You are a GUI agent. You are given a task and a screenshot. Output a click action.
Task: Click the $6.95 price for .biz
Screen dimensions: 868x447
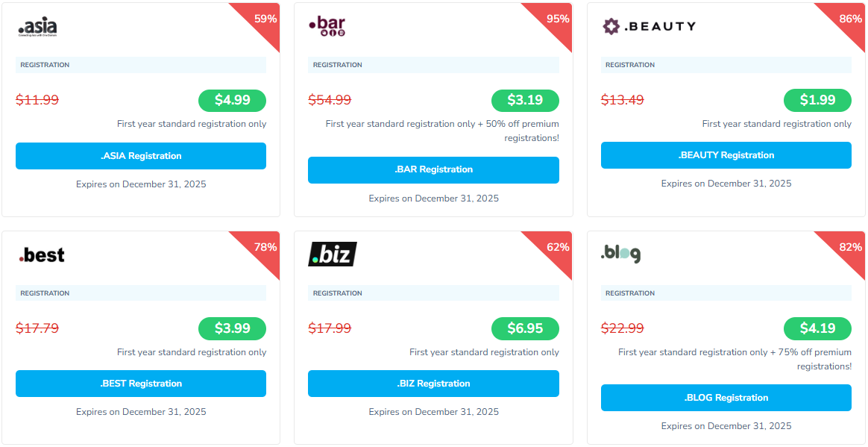(524, 328)
